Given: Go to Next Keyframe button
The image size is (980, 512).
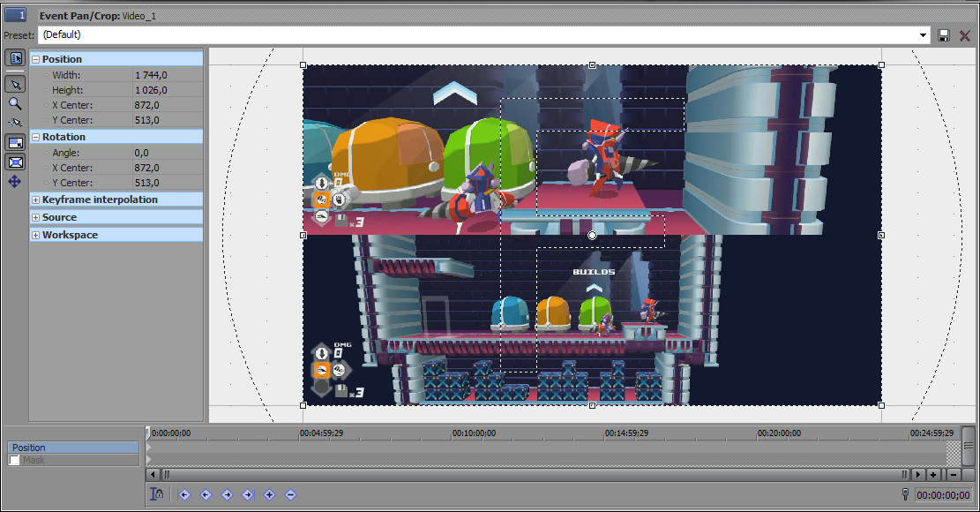Looking at the screenshot, I should tap(227, 494).
